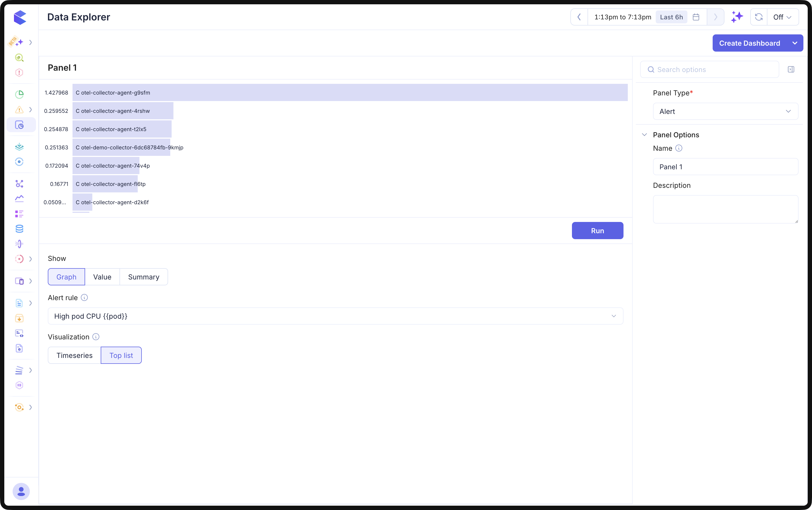
Task: Focus the Search options field
Action: pyautogui.click(x=709, y=70)
